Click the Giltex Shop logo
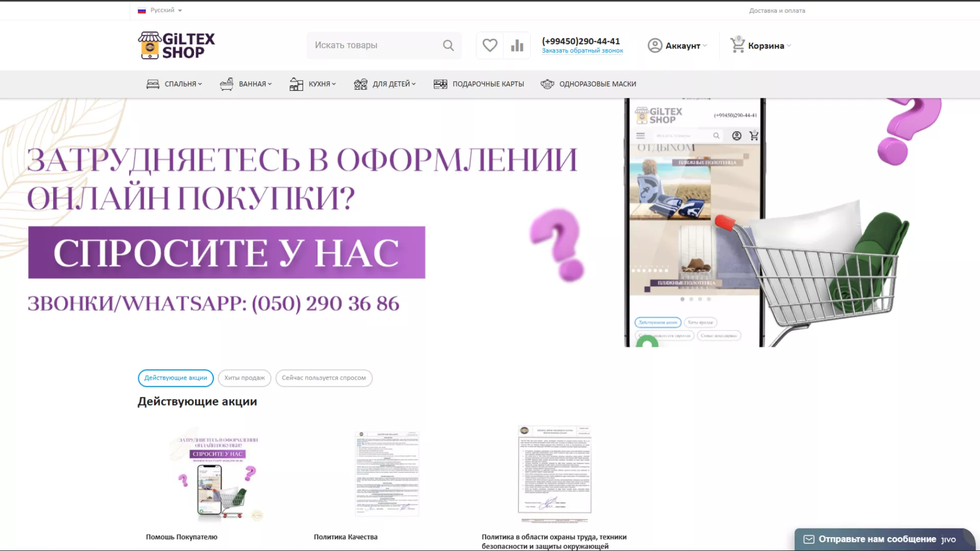The width and height of the screenshot is (980, 551). click(x=177, y=45)
